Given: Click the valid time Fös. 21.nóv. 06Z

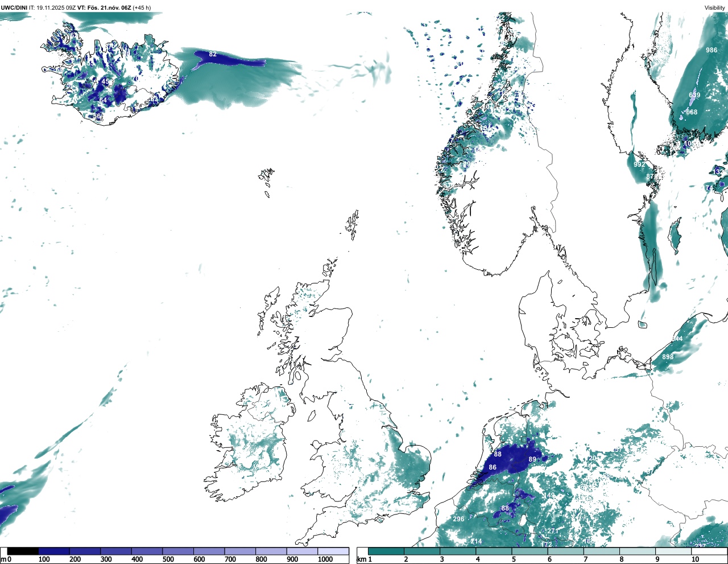Looking at the screenshot, I should [110, 7].
